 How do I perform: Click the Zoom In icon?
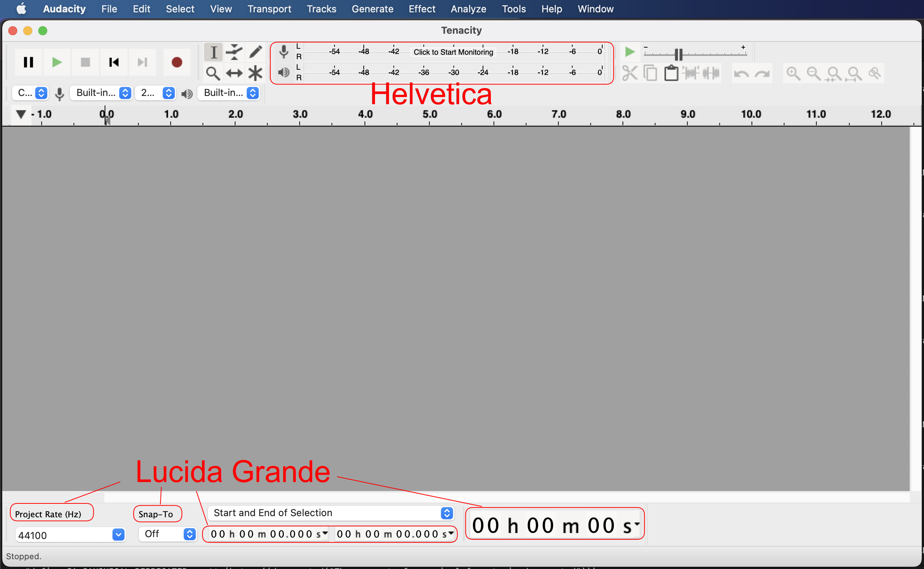[x=793, y=73]
